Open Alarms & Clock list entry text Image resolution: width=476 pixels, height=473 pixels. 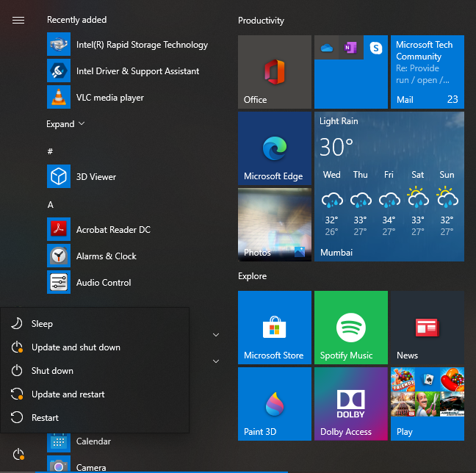[x=107, y=256]
